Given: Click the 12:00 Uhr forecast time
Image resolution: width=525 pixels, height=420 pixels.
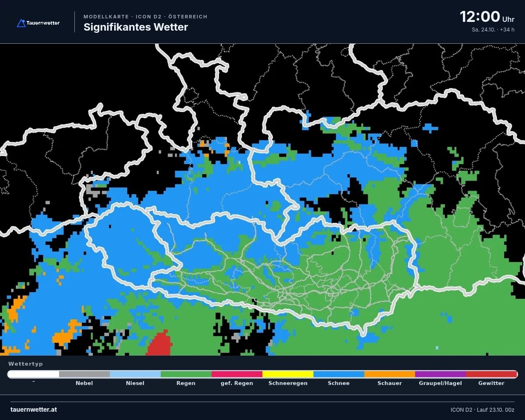Looking at the screenshot, I should (487, 17).
